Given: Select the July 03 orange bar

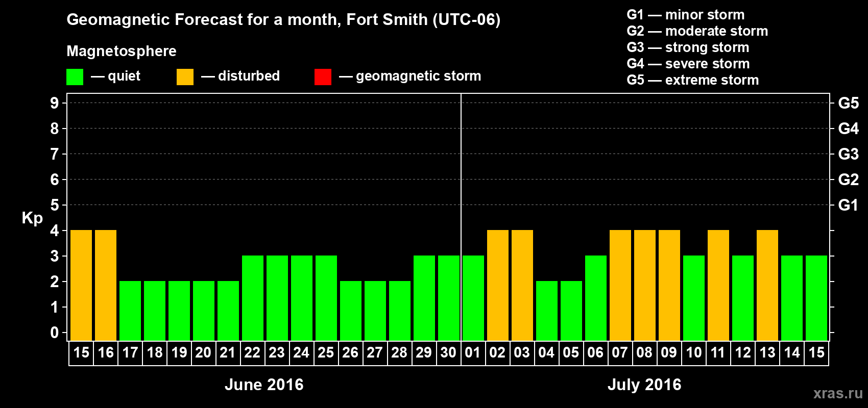Looking at the screenshot, I should [x=522, y=286].
